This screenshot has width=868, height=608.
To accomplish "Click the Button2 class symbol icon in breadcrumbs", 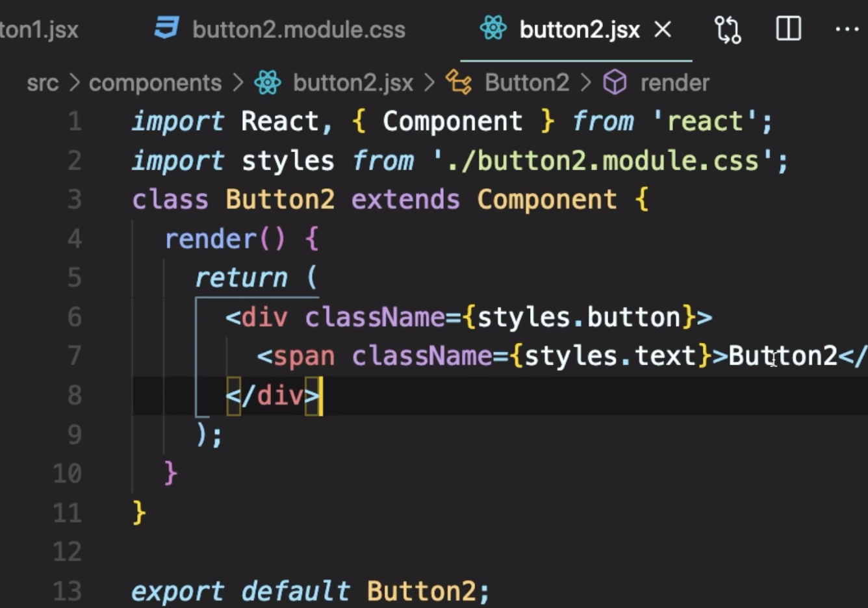I will tap(459, 82).
